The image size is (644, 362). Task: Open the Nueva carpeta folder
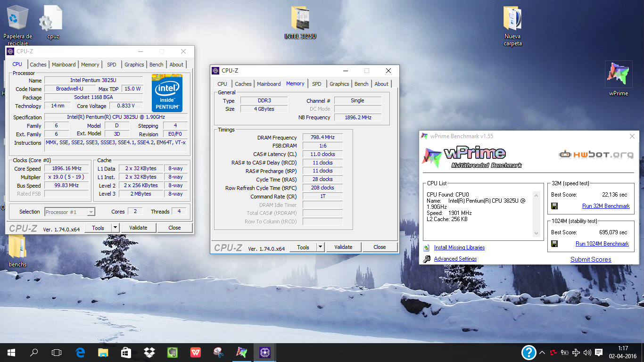512,26
